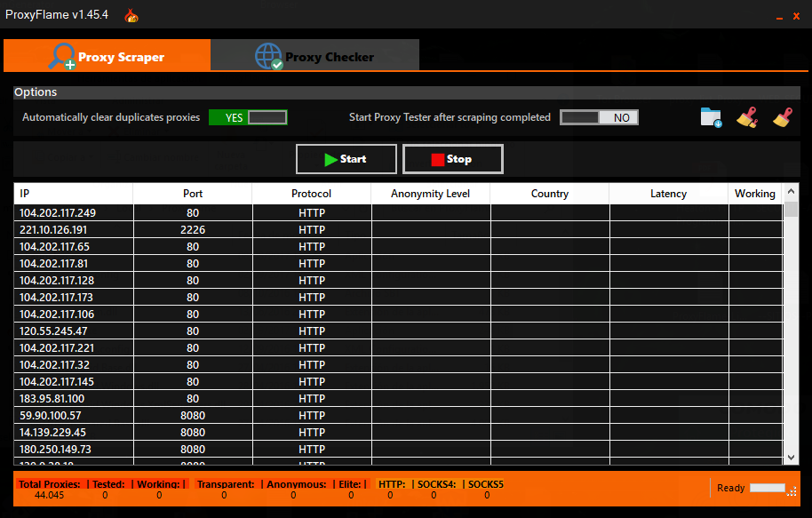Select the row 104.202.117.106

[398, 315]
